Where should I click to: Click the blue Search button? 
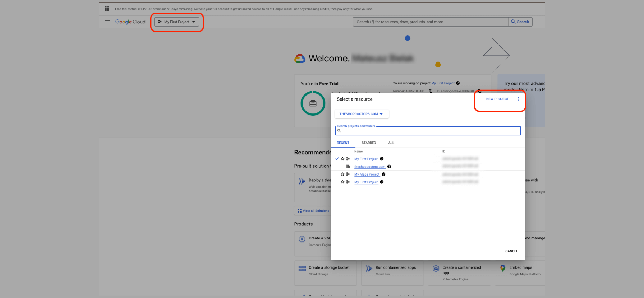point(520,22)
